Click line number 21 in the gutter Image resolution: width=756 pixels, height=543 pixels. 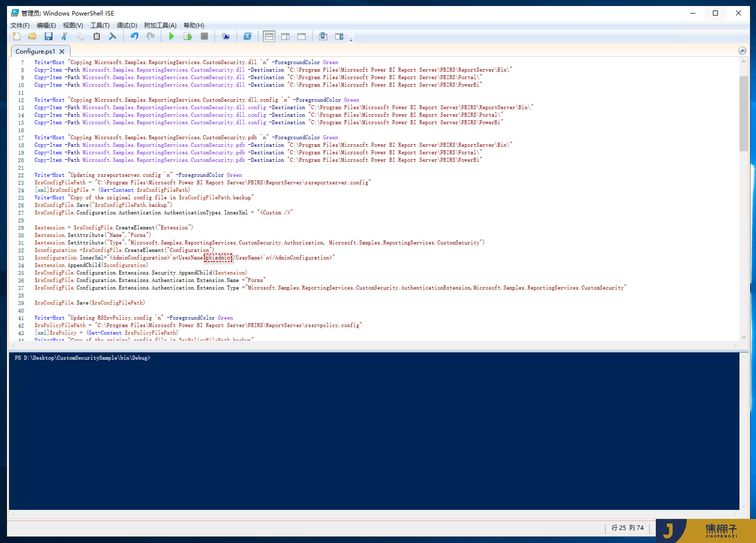tap(21, 168)
